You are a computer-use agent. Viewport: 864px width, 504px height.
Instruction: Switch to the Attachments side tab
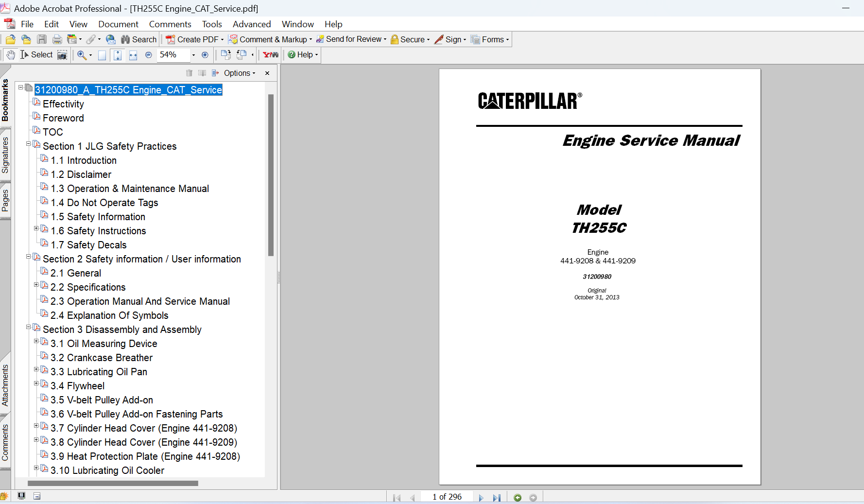pyautogui.click(x=5, y=385)
